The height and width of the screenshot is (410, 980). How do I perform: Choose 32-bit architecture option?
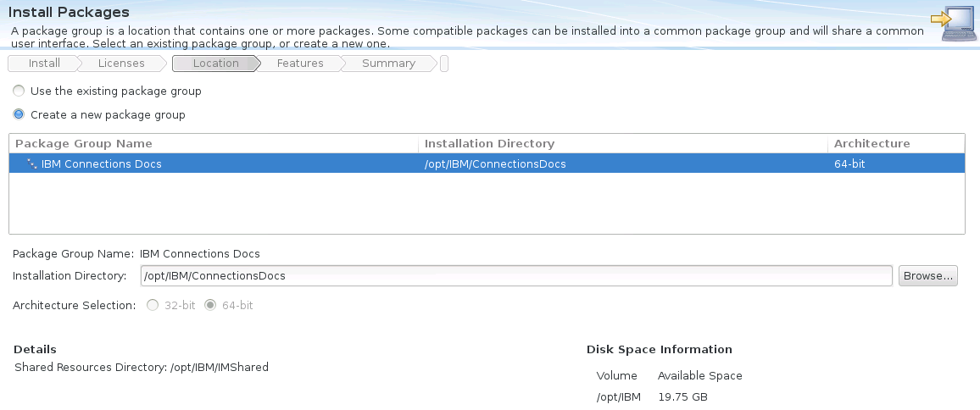(x=153, y=305)
